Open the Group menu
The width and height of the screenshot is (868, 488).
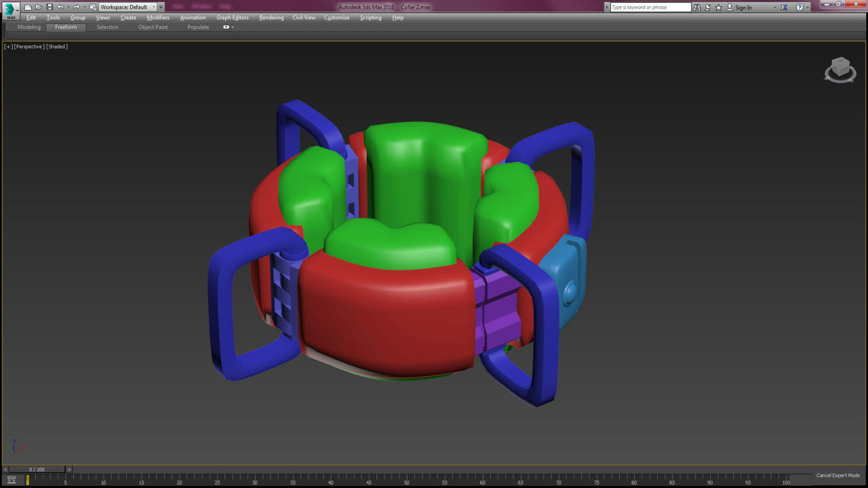click(x=78, y=18)
